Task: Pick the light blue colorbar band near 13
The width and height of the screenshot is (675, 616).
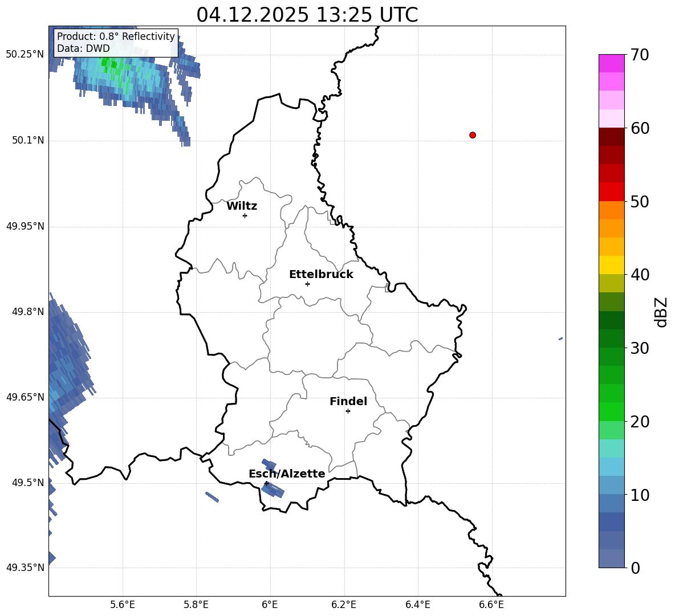Action: (612, 467)
